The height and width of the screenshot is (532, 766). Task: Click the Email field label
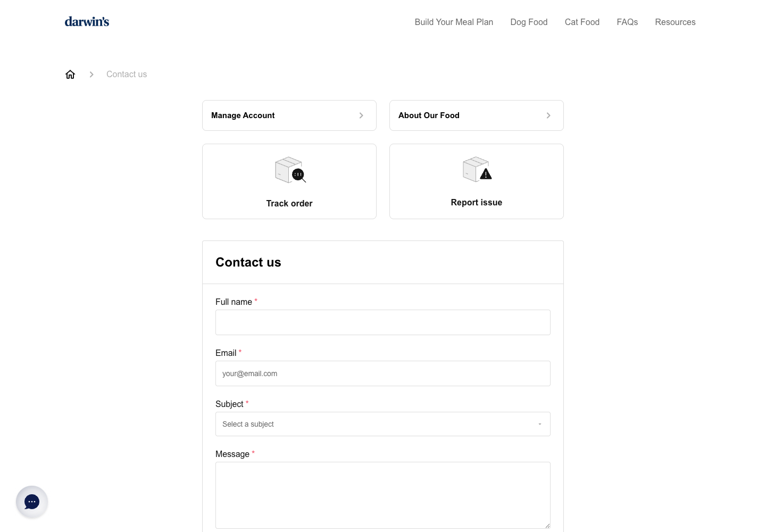tap(226, 353)
